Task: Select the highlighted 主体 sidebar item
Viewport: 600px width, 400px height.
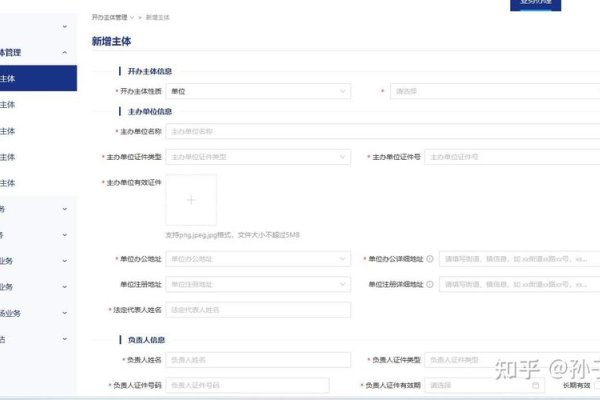Action: 38,78
